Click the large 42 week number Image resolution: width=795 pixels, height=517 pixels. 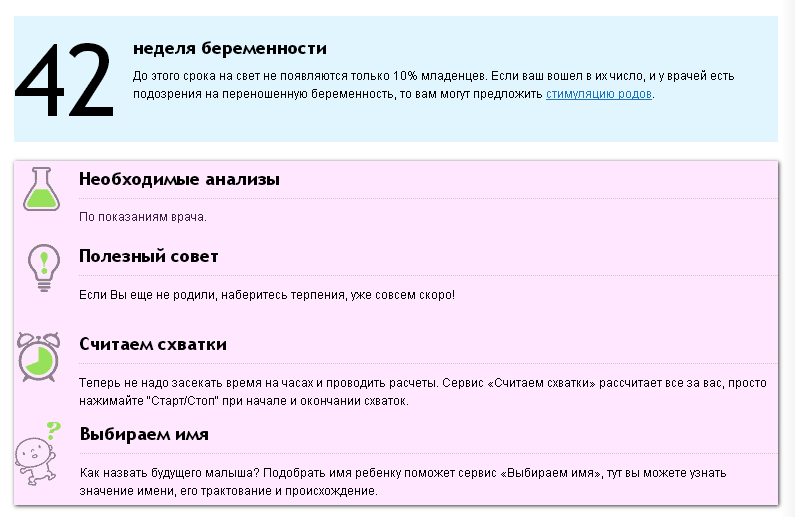[64, 80]
